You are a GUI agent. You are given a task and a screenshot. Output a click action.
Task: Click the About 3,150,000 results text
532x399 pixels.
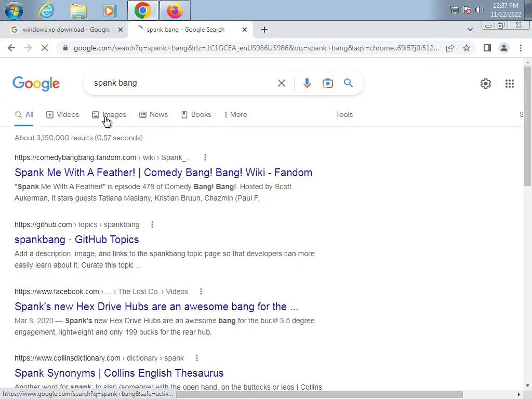click(x=78, y=138)
